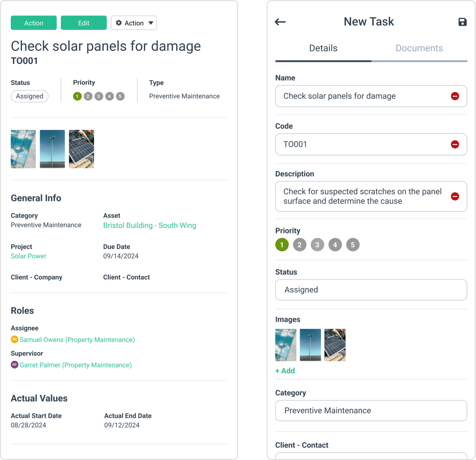Select priority level 5 in New Task form

pyautogui.click(x=353, y=244)
